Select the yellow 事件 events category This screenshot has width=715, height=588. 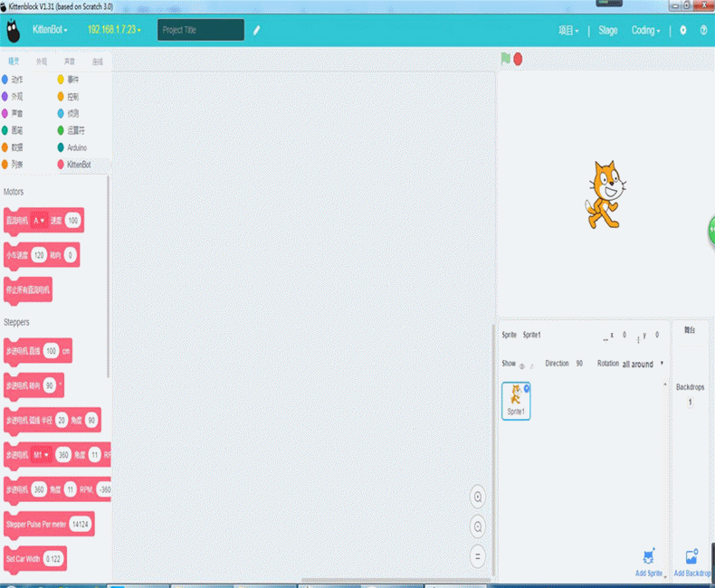click(69, 80)
